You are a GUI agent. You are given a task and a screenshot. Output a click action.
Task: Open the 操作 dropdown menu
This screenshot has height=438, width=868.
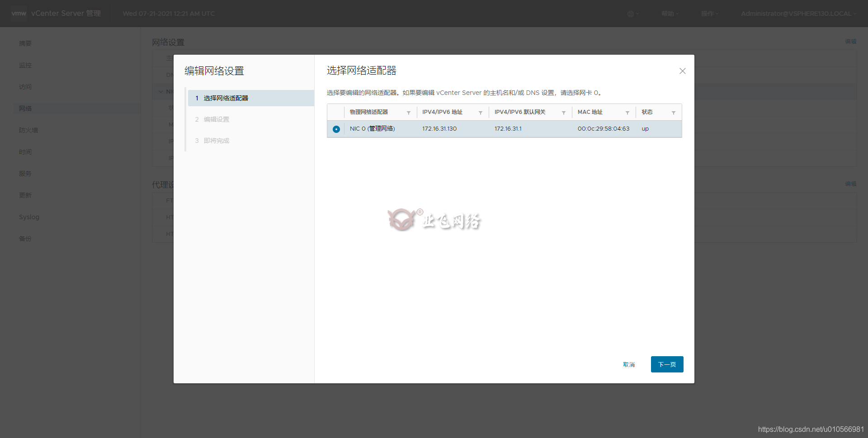coord(710,14)
